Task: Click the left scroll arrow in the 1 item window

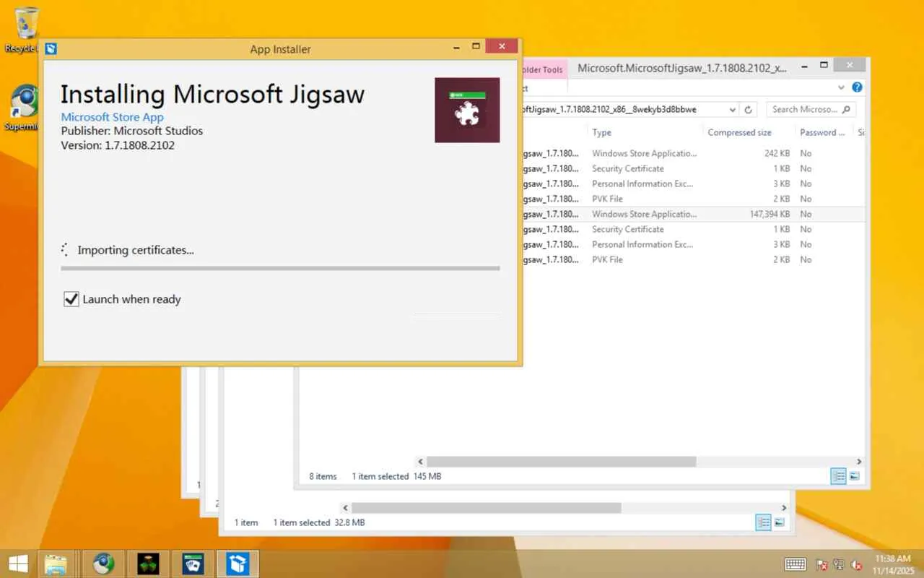Action: pos(345,508)
